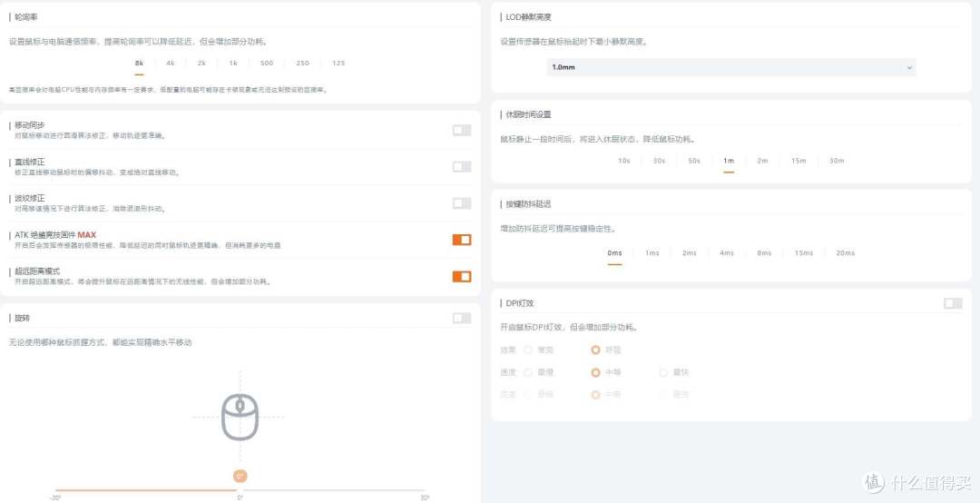Click the 休眠时间设置 sleep time heading
Viewport: 980px width, 503px height.
pos(529,114)
